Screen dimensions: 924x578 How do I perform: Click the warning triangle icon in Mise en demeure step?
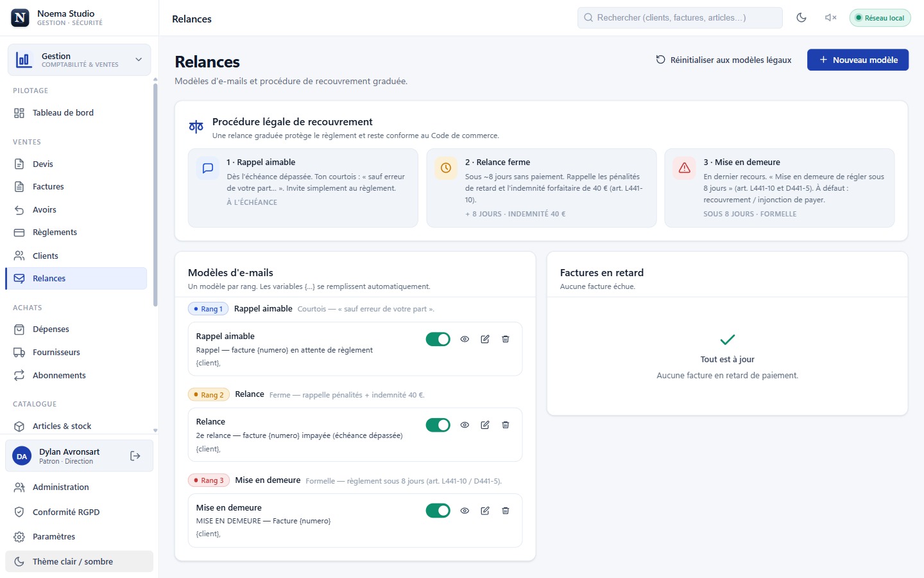coord(685,168)
